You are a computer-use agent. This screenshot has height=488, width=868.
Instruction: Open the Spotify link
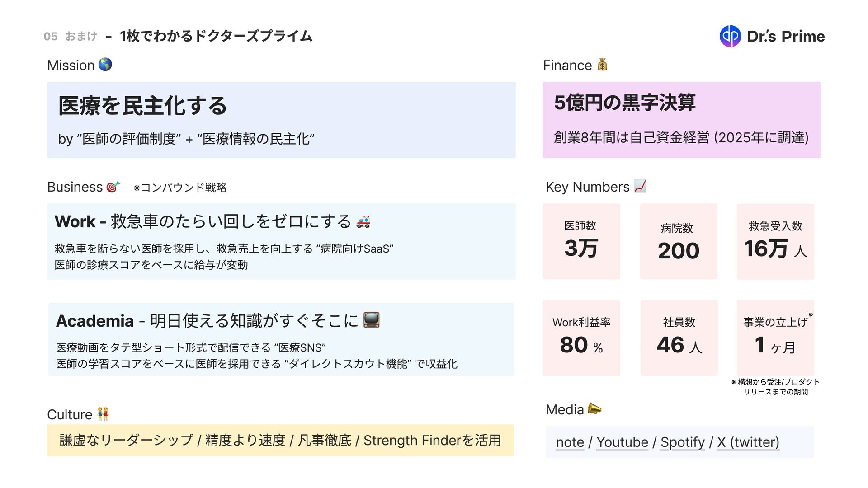pyautogui.click(x=682, y=442)
